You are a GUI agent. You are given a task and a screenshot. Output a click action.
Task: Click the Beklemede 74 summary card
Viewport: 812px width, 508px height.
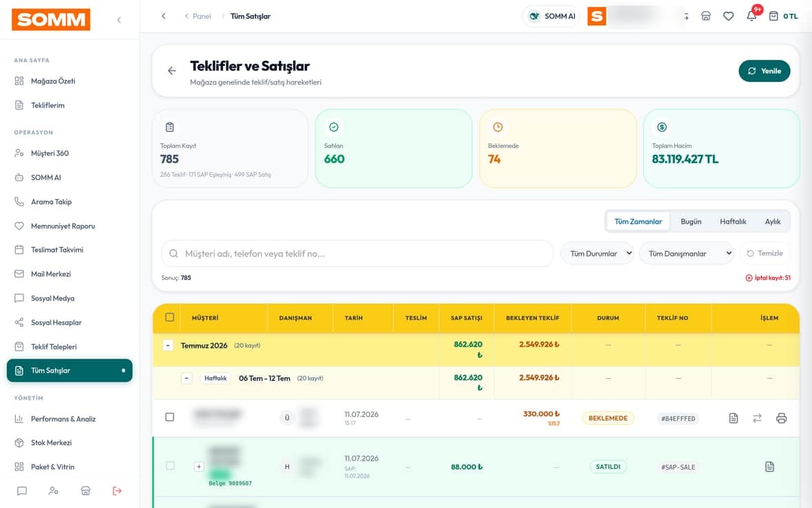click(557, 148)
